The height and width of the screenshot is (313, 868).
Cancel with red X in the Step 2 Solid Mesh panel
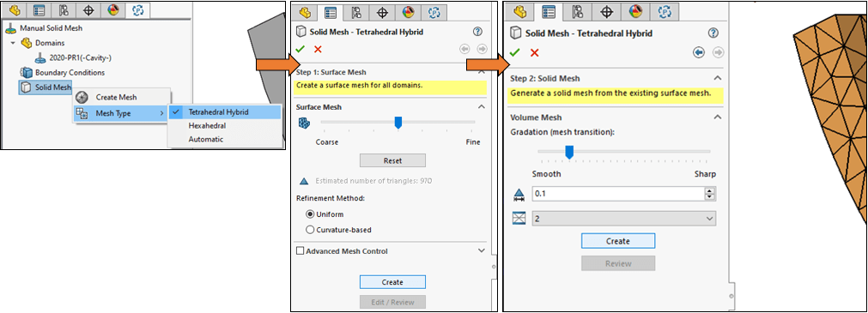(534, 52)
